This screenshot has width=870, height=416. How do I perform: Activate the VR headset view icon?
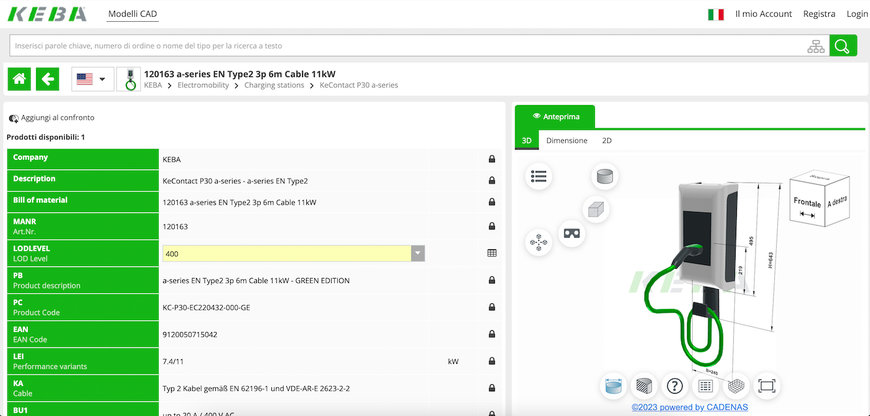571,233
